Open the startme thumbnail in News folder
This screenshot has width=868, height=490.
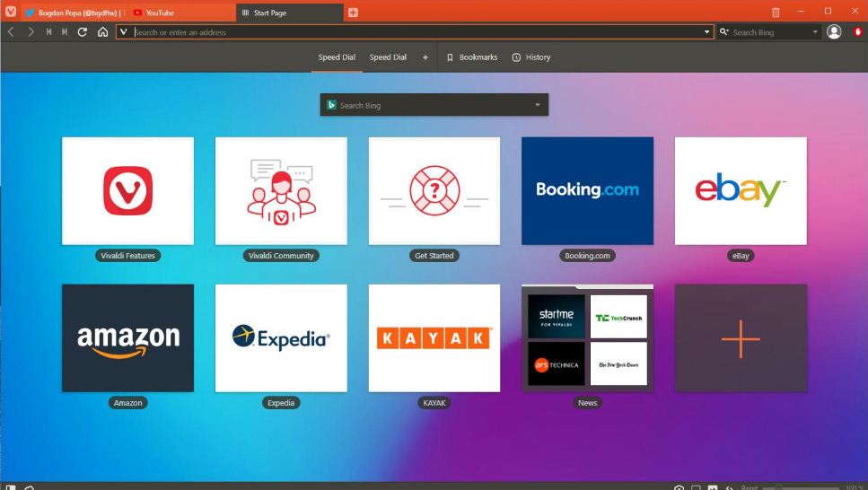(556, 317)
